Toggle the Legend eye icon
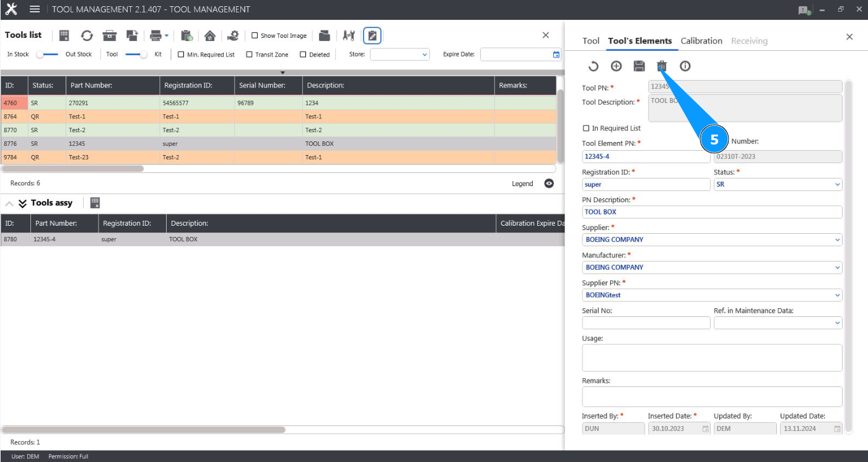Viewport: 868px width, 462px height. click(x=549, y=184)
